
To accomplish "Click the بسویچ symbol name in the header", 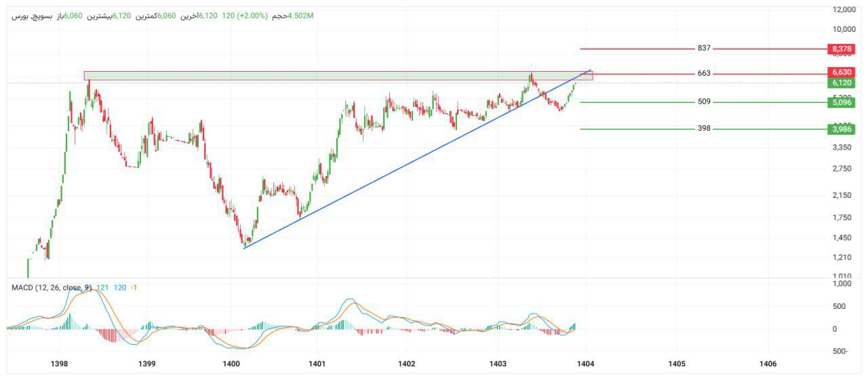I will pyautogui.click(x=37, y=16).
